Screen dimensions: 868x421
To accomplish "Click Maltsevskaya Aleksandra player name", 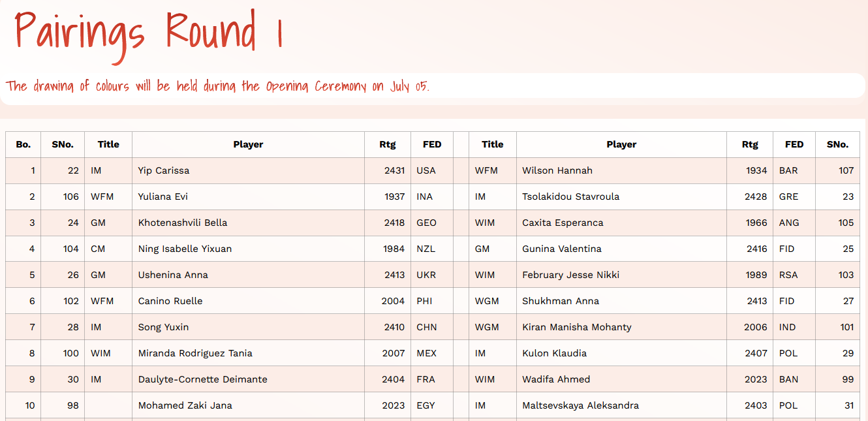I will (581, 405).
